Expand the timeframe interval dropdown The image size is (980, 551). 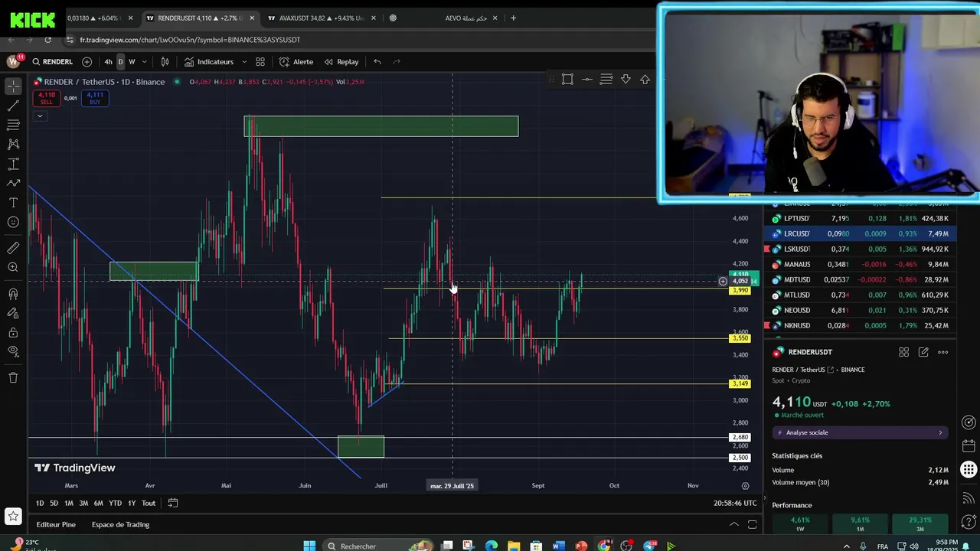[144, 62]
